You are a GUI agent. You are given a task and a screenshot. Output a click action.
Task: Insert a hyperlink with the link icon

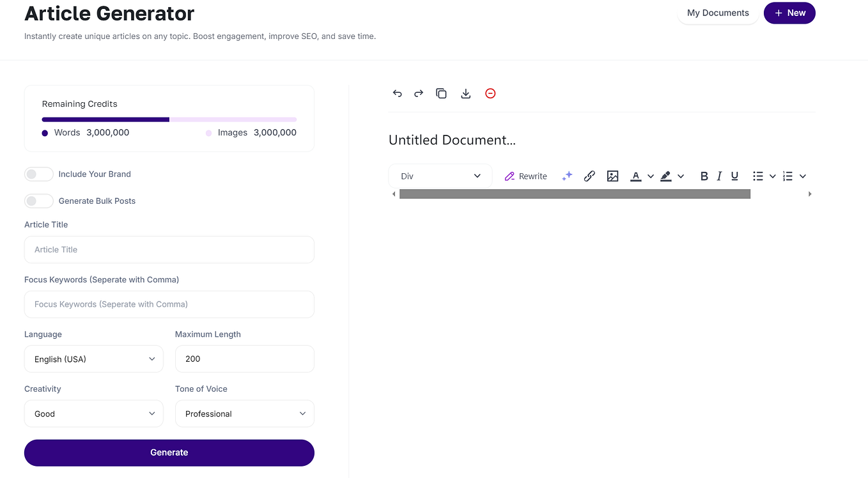point(589,176)
